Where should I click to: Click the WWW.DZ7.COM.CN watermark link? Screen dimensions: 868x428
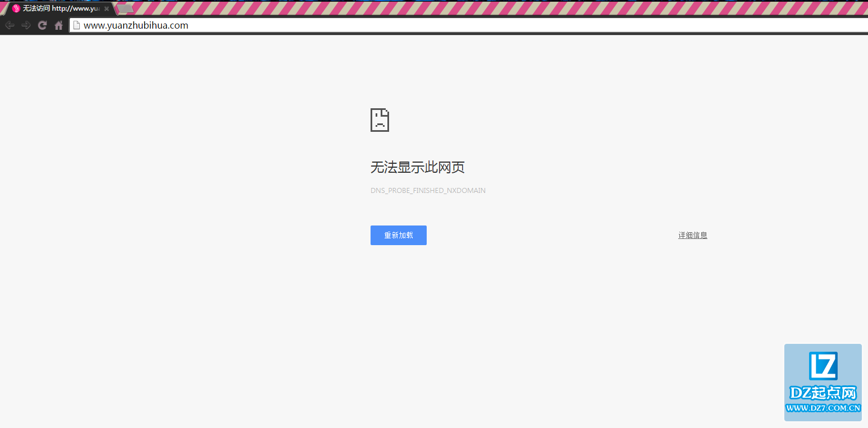823,408
